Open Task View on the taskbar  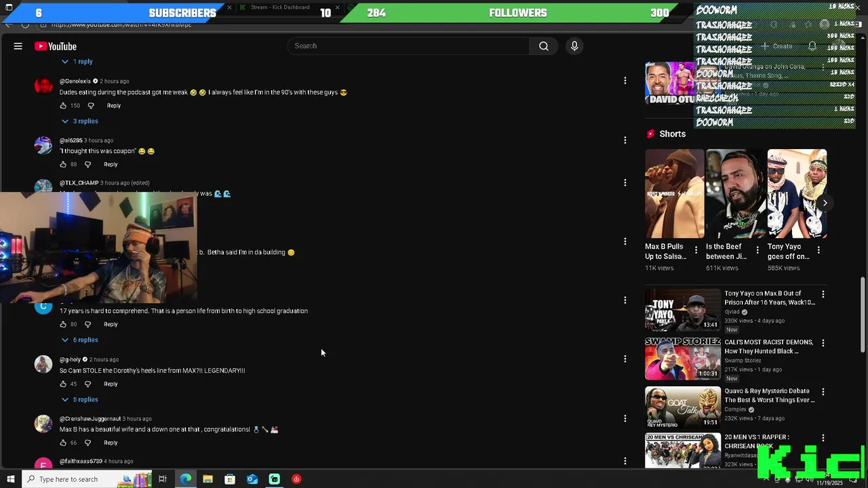(163, 479)
